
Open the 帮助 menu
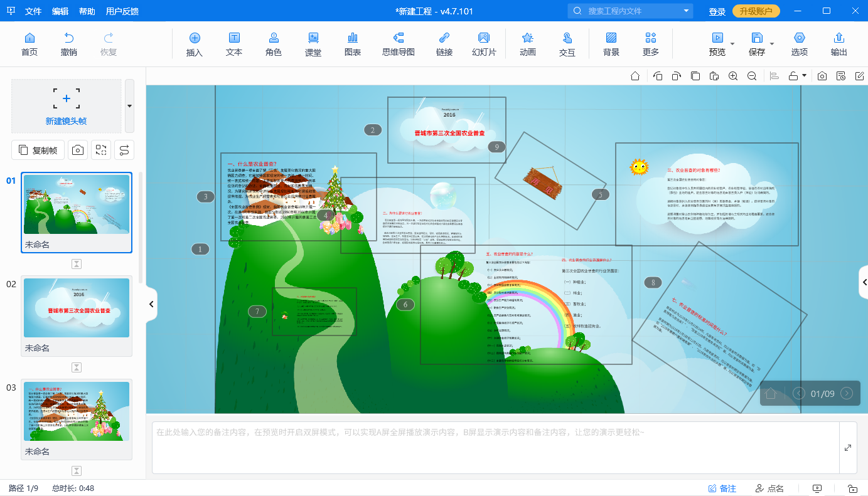(87, 11)
